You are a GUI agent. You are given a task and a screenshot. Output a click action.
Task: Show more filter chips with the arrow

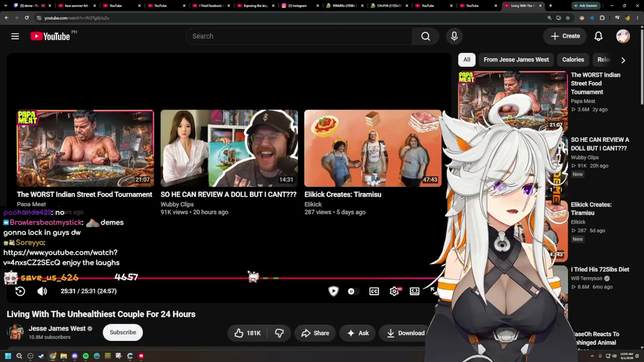tap(623, 60)
